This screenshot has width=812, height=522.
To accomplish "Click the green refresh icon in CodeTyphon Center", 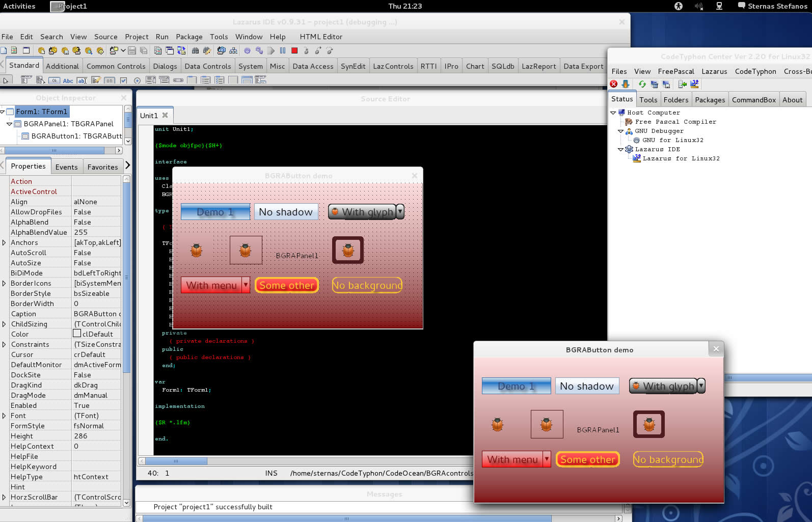I will [x=642, y=84].
